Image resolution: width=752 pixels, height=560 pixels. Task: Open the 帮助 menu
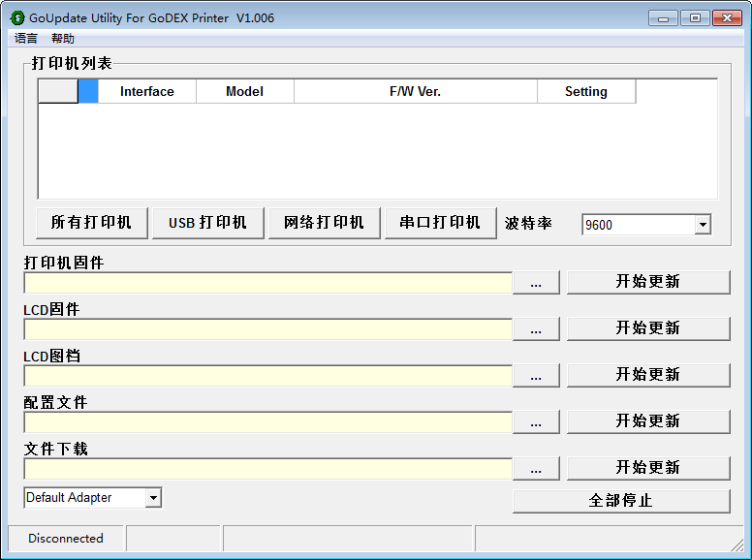coord(63,39)
